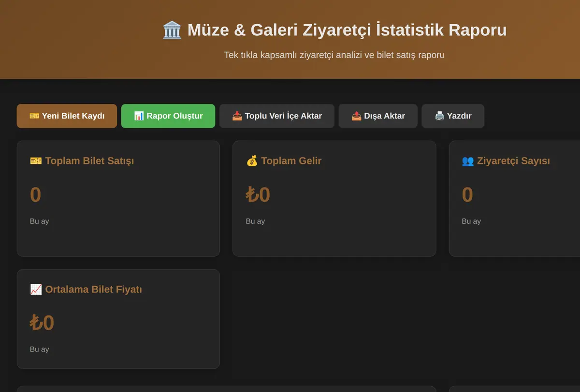
Task: Click Bu ay label in Toplam Gelir card
Action: point(255,221)
